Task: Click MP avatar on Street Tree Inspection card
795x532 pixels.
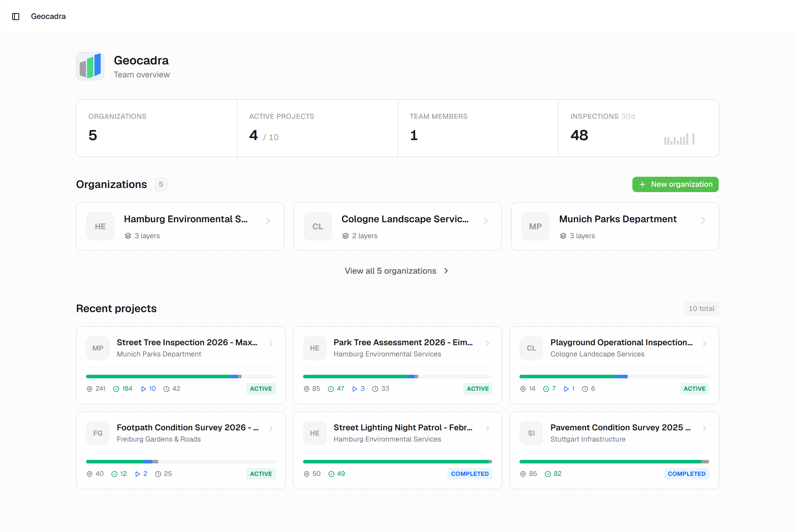Action: coord(98,348)
